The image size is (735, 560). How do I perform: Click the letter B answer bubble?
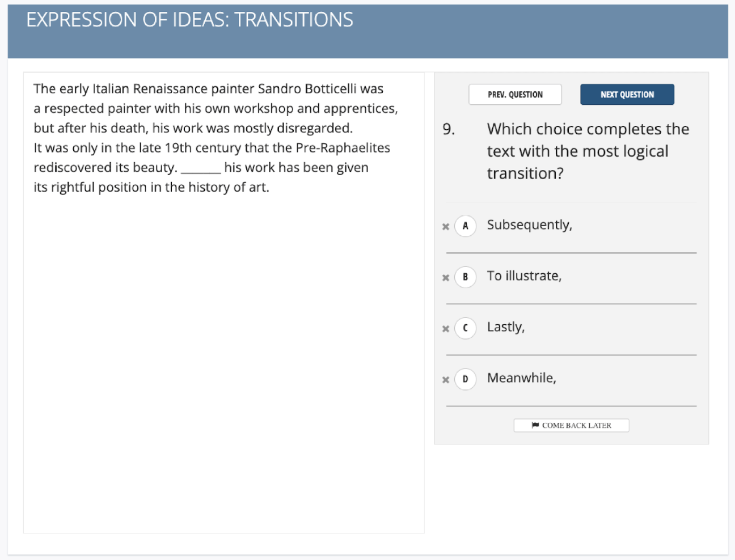(465, 277)
